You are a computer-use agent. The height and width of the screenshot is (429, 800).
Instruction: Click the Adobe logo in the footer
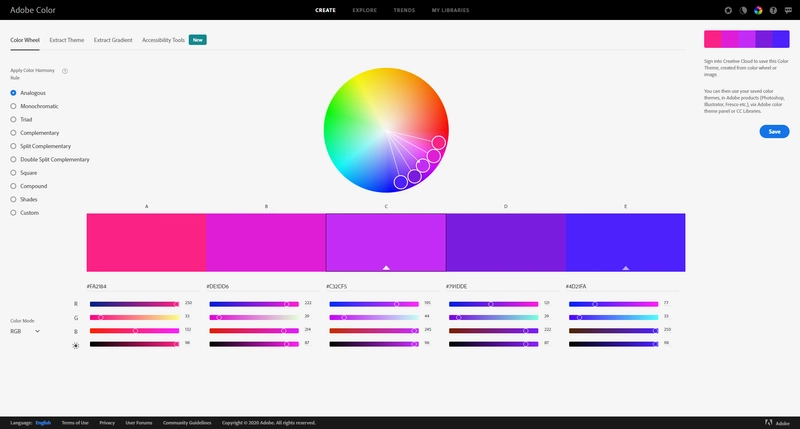[x=768, y=423]
